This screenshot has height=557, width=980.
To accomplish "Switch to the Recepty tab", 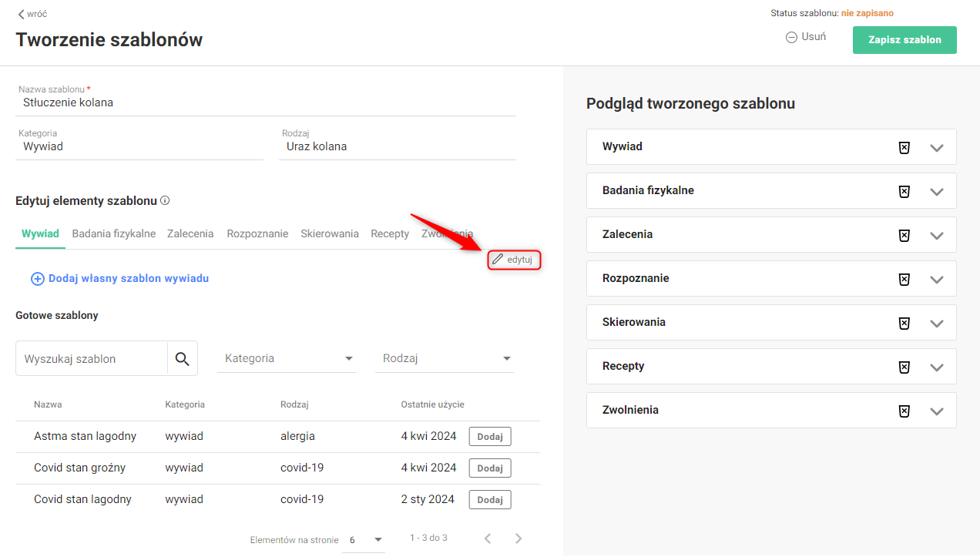I will coord(390,233).
